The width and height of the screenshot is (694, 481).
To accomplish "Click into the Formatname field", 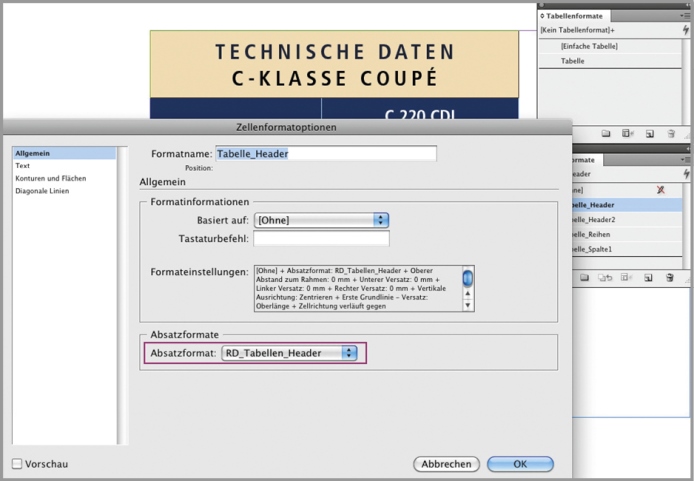I will [326, 154].
